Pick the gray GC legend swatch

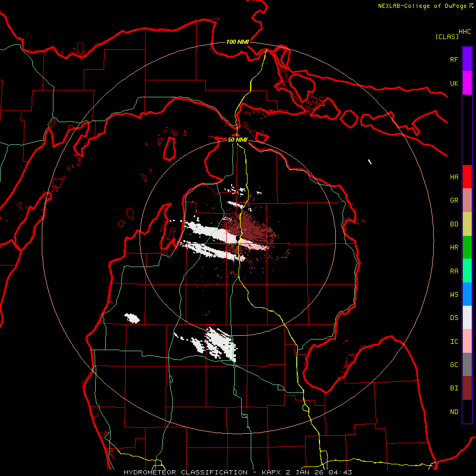(467, 364)
